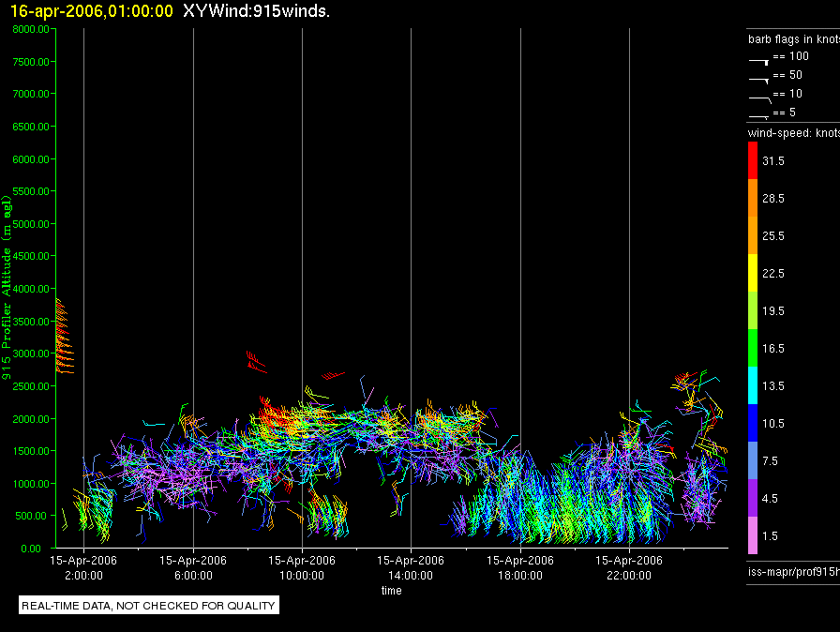Click the 2500.00 altitude tick label
The image size is (840, 632).
31,386
